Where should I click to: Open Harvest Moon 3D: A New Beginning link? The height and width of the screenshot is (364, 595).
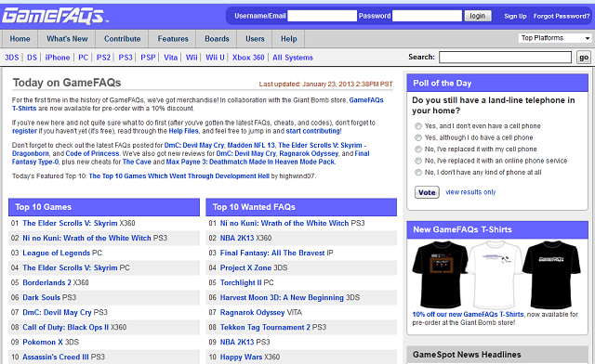[282, 298]
